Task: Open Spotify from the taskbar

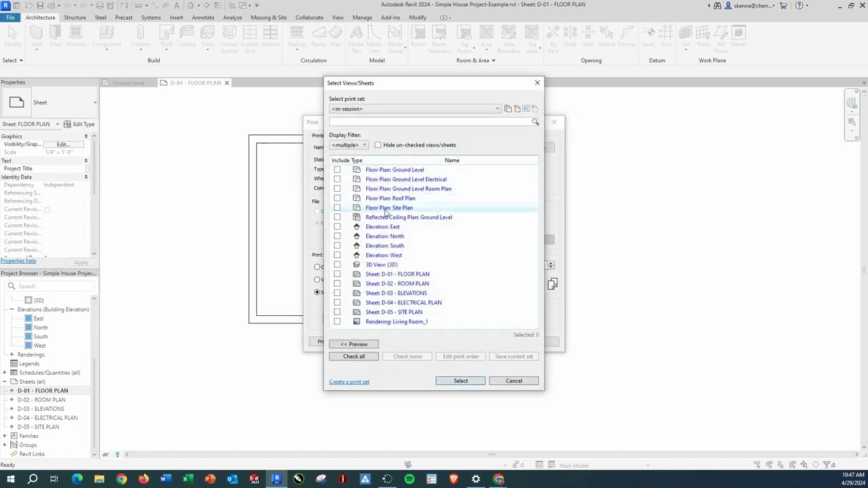Action: [x=410, y=479]
